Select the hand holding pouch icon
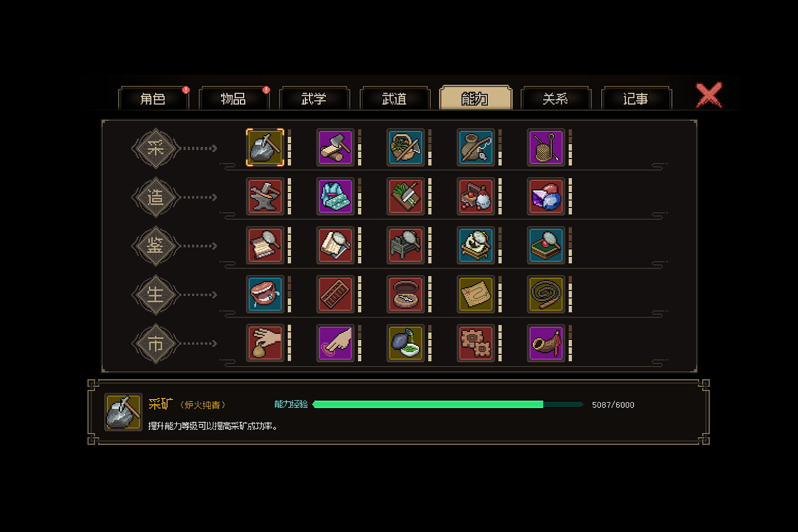This screenshot has height=532, width=798. pyautogui.click(x=265, y=343)
